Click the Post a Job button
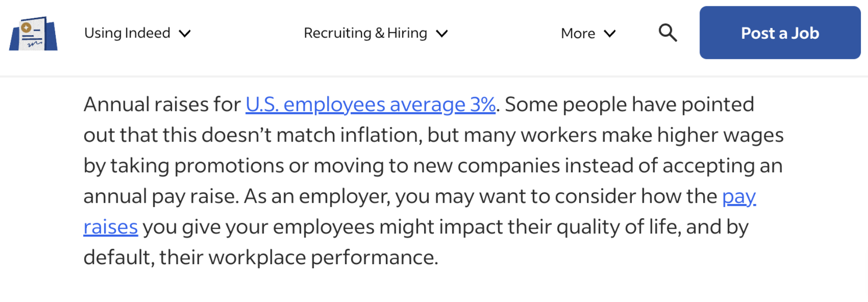The image size is (868, 302). pyautogui.click(x=780, y=33)
